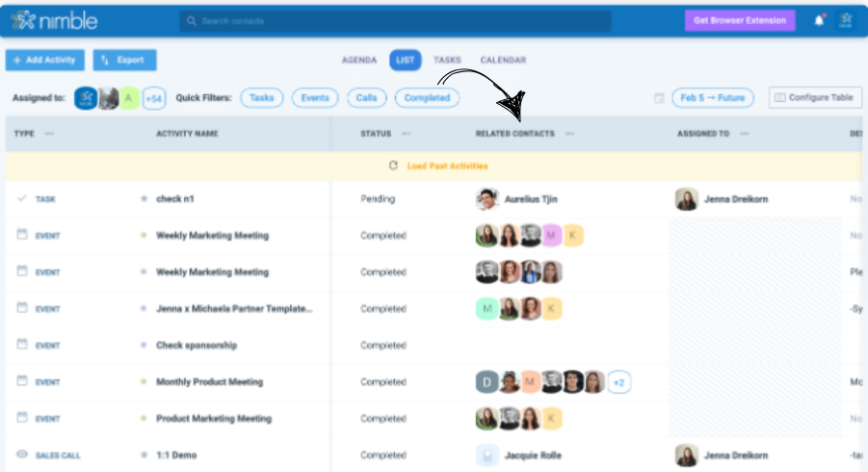Click the calendar icon beside date range
This screenshot has height=472, width=868.
(659, 98)
